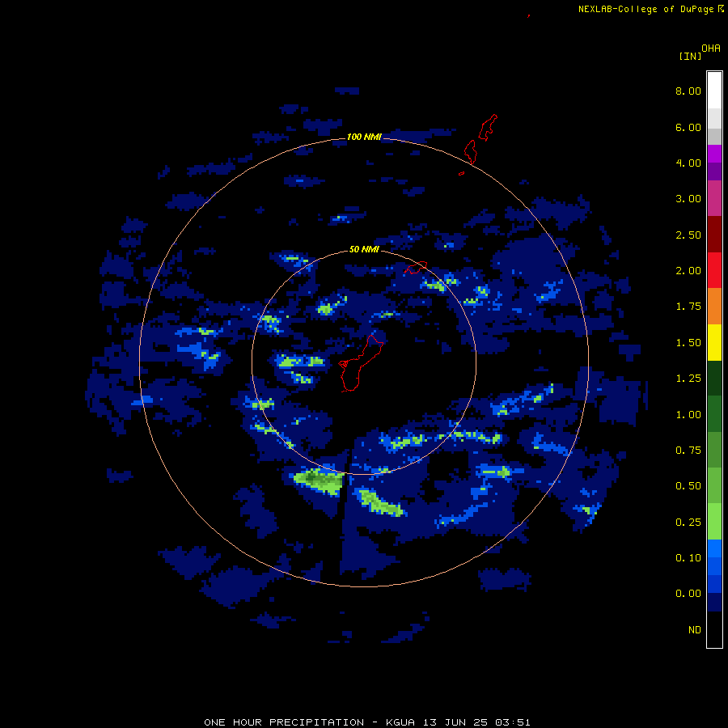The image size is (728, 728).
Task: Select the 1.75 legend value
Action: click(688, 307)
